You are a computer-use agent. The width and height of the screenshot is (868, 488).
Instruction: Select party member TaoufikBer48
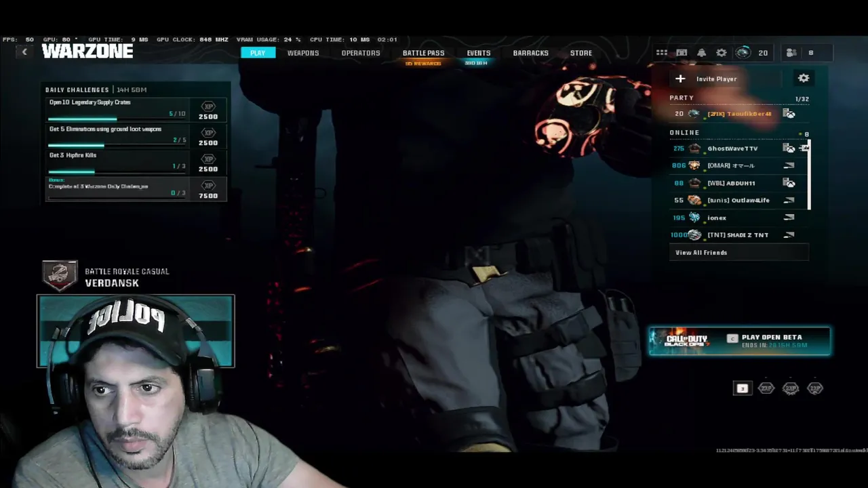point(738,114)
